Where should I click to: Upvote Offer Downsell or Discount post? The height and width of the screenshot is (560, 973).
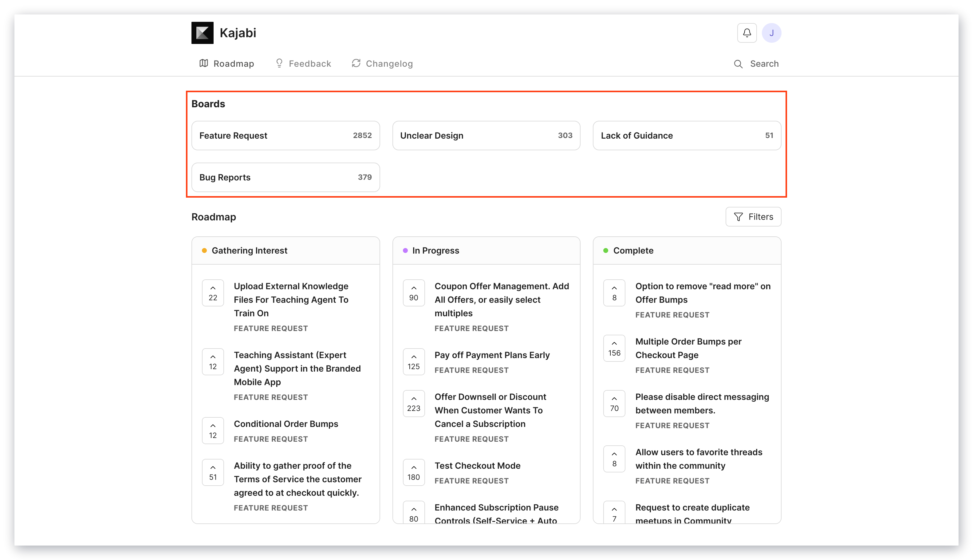tap(413, 404)
